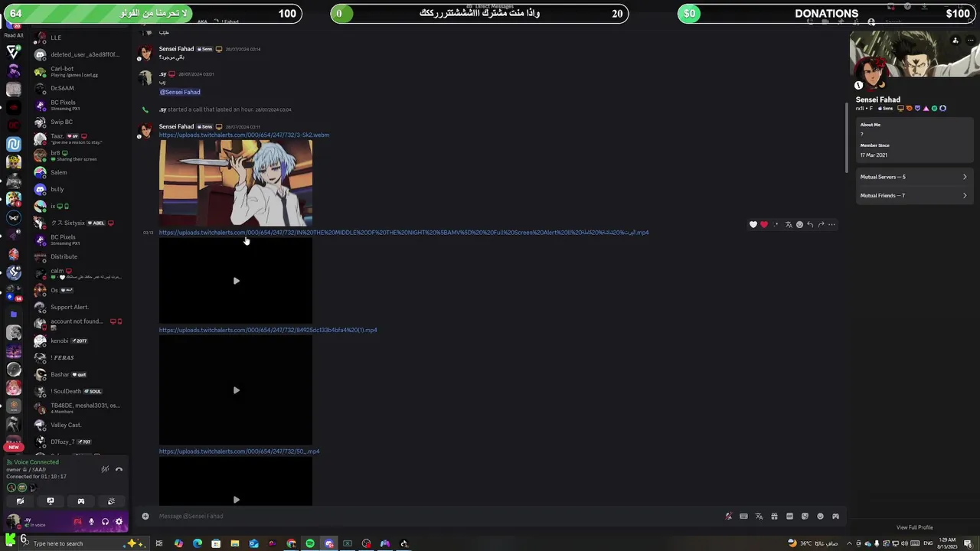Toggle headphones deafen in user panel
This screenshot has height=551, width=980.
pyautogui.click(x=105, y=522)
